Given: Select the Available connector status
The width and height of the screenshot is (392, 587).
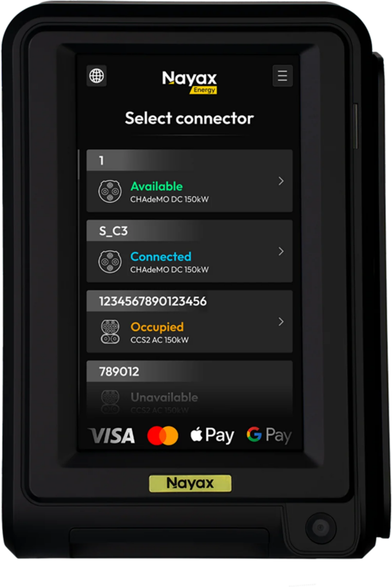Looking at the screenshot, I should (x=156, y=186).
